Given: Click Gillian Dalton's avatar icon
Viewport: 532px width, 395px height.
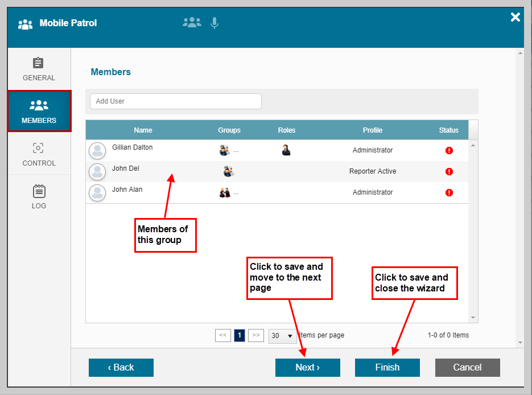Looking at the screenshot, I should coord(97,151).
